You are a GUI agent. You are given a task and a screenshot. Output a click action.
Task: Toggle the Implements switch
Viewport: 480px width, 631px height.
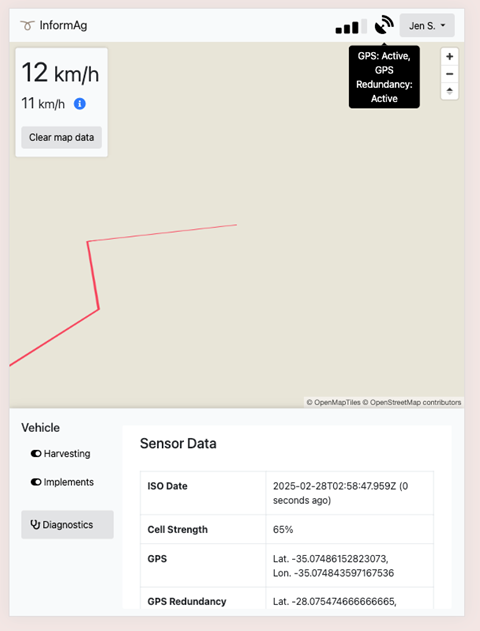36,482
